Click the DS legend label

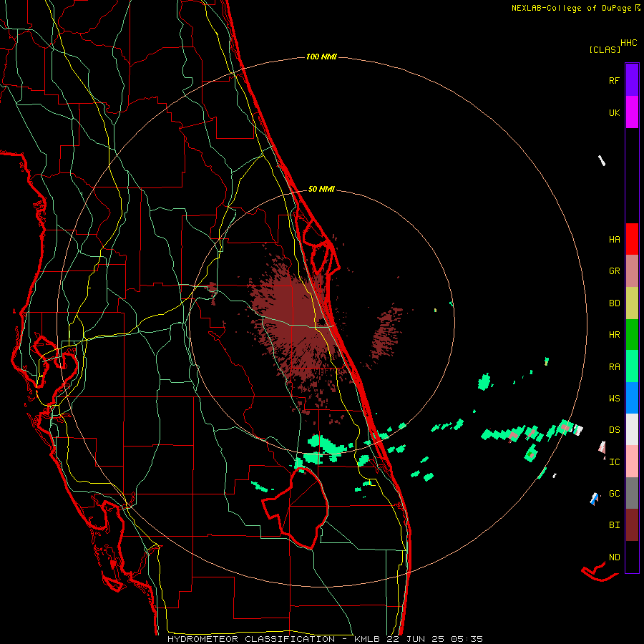click(x=614, y=430)
